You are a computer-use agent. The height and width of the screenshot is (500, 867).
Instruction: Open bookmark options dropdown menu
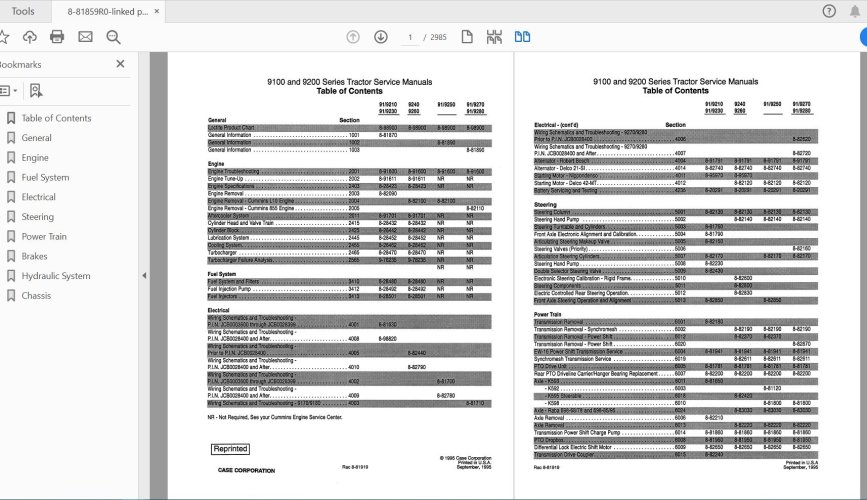(9, 91)
